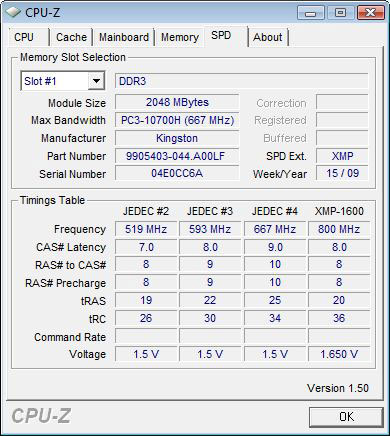
Task: Click the Week/Year value 15 / 09
Action: 342,173
